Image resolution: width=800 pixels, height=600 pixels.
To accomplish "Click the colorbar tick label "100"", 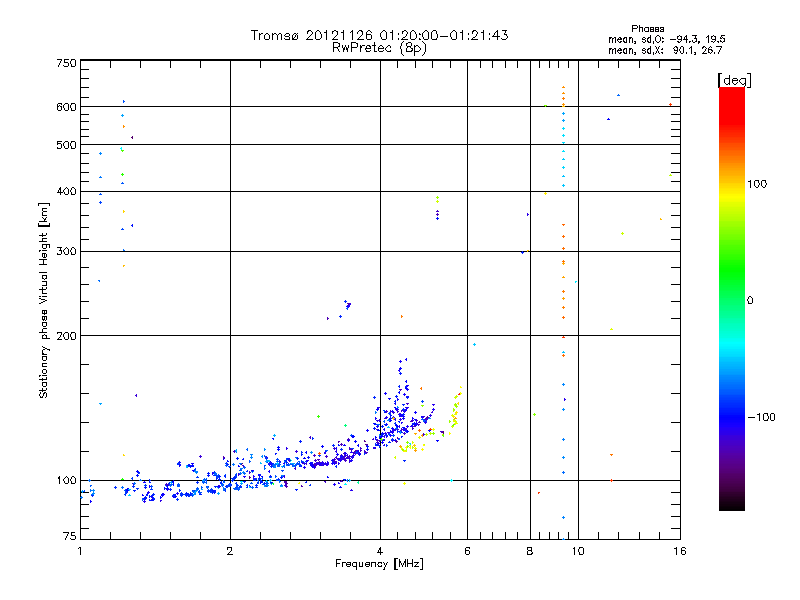I will (x=757, y=184).
